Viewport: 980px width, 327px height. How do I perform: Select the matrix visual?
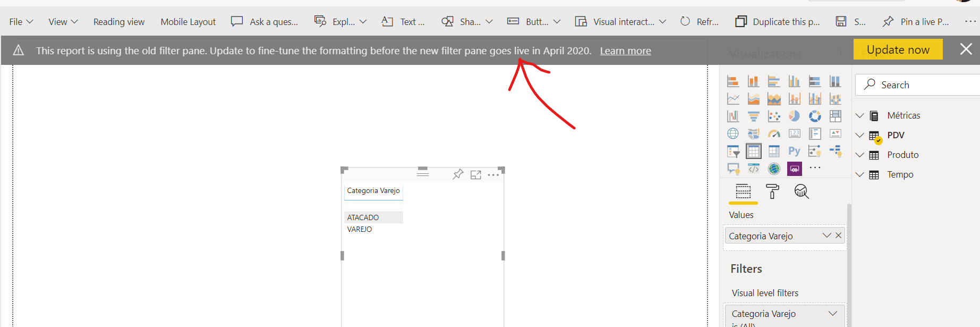(x=774, y=152)
